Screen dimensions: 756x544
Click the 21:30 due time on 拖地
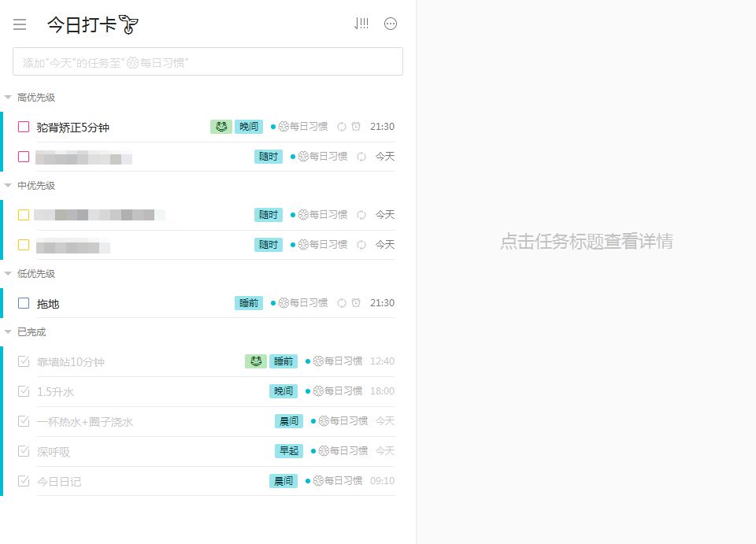[x=382, y=303]
